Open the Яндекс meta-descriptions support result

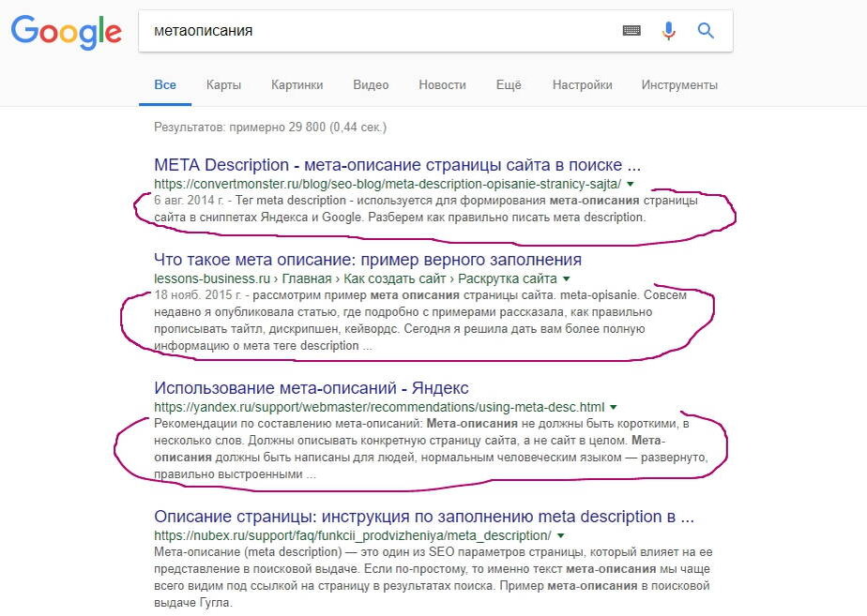point(311,387)
